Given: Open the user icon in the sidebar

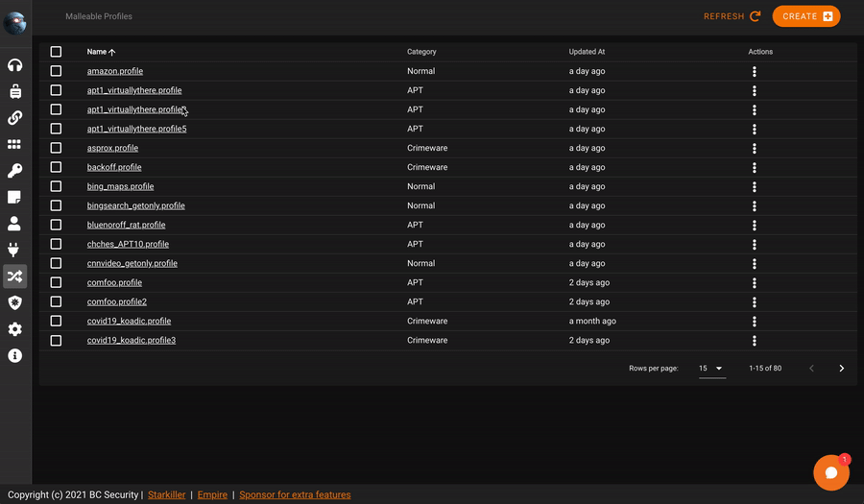Looking at the screenshot, I should pos(14,224).
